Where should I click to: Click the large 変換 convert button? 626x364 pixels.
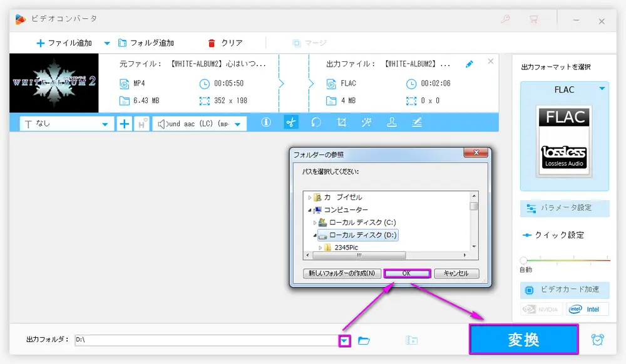pyautogui.click(x=523, y=340)
